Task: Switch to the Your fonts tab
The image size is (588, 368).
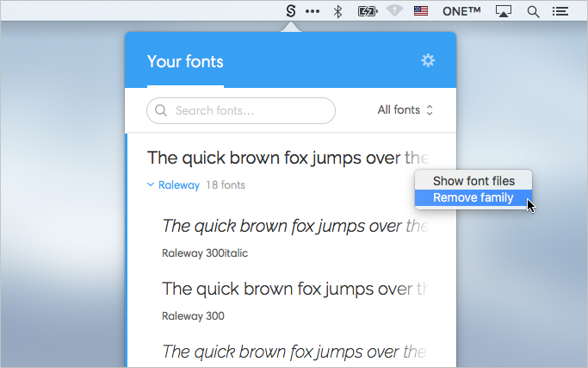Action: tap(185, 61)
